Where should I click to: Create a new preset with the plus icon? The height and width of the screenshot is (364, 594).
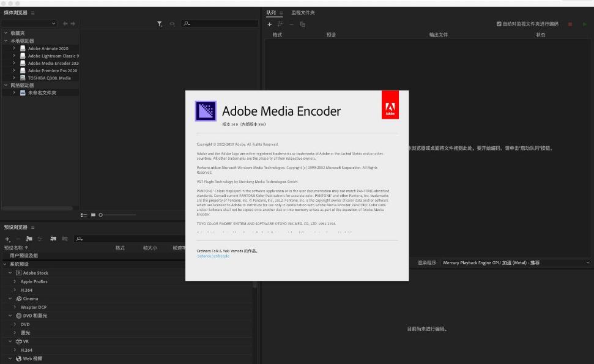7,239
